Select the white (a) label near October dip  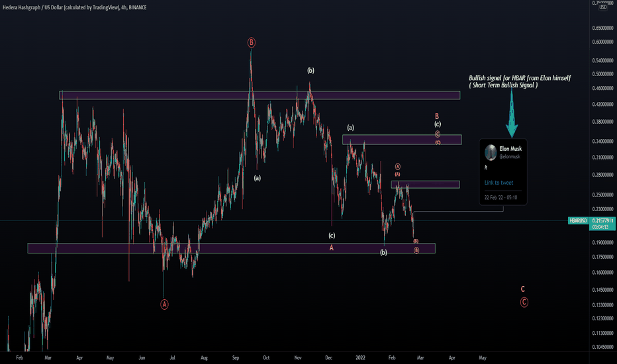[x=257, y=178]
